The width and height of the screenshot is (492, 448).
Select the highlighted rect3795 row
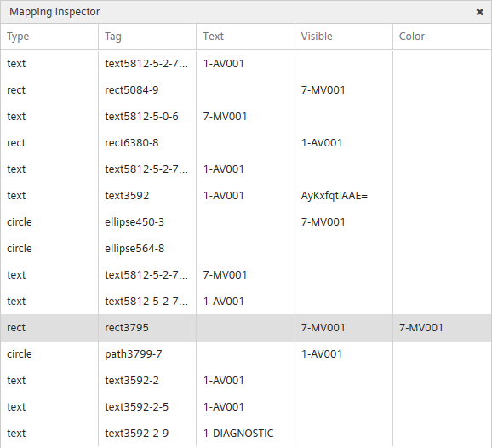(246, 327)
